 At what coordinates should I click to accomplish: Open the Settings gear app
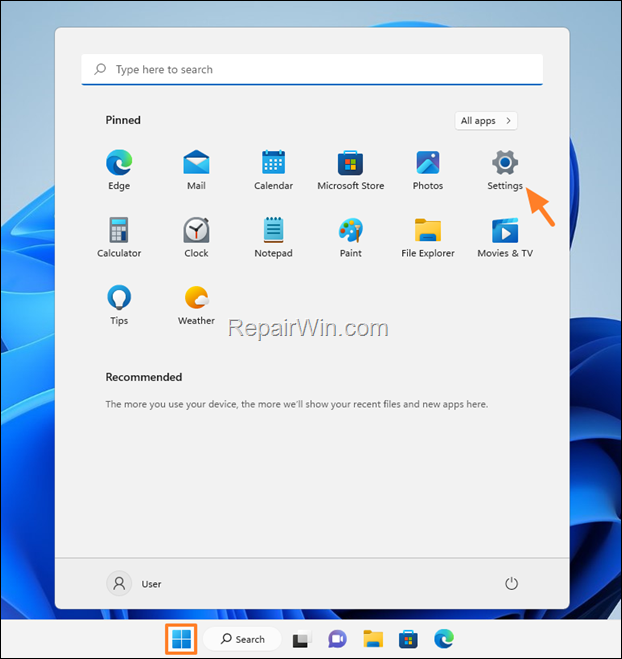pyautogui.click(x=505, y=169)
